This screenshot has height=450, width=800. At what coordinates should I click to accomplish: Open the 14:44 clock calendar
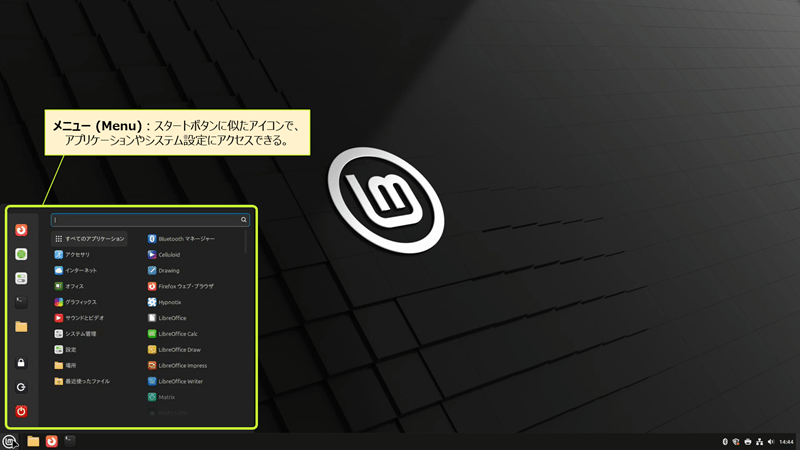point(787,442)
